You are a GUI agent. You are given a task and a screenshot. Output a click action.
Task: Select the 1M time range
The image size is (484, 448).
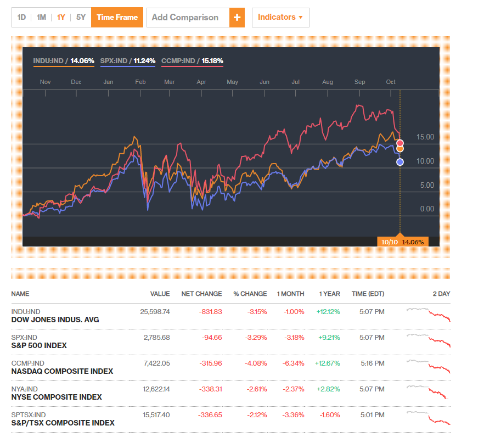pos(41,17)
